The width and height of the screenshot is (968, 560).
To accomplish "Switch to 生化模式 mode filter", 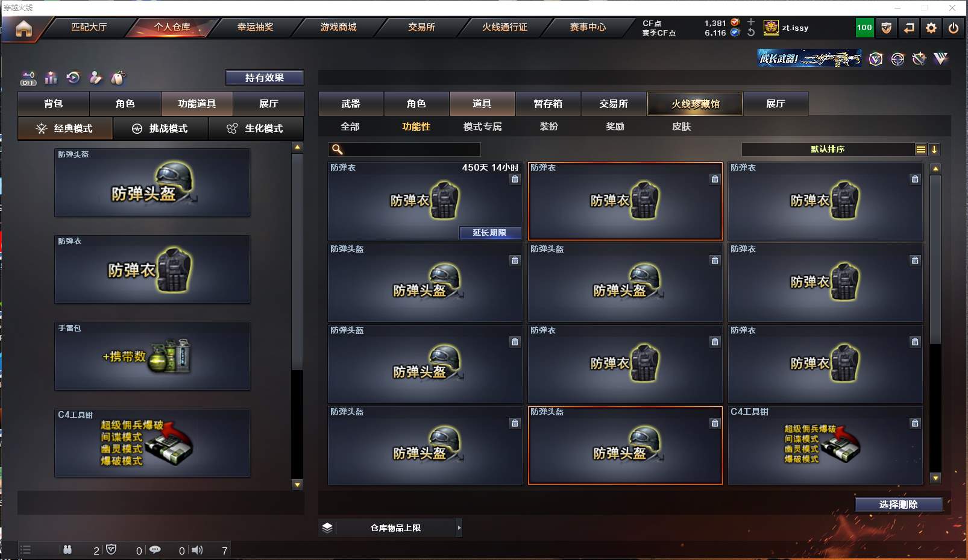I will [256, 128].
